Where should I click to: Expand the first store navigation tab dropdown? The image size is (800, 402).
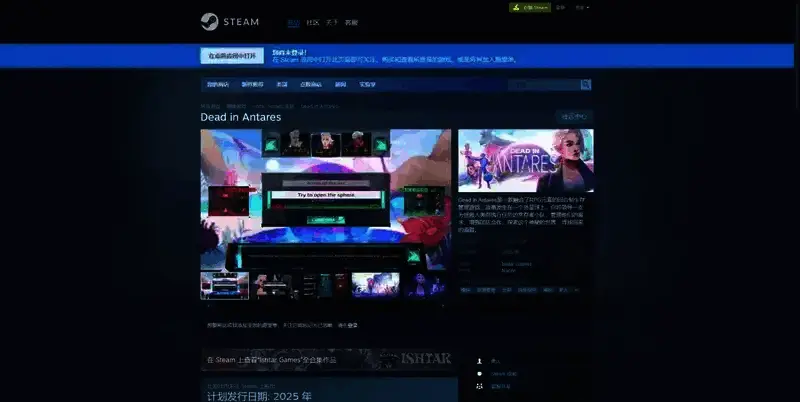click(217, 85)
